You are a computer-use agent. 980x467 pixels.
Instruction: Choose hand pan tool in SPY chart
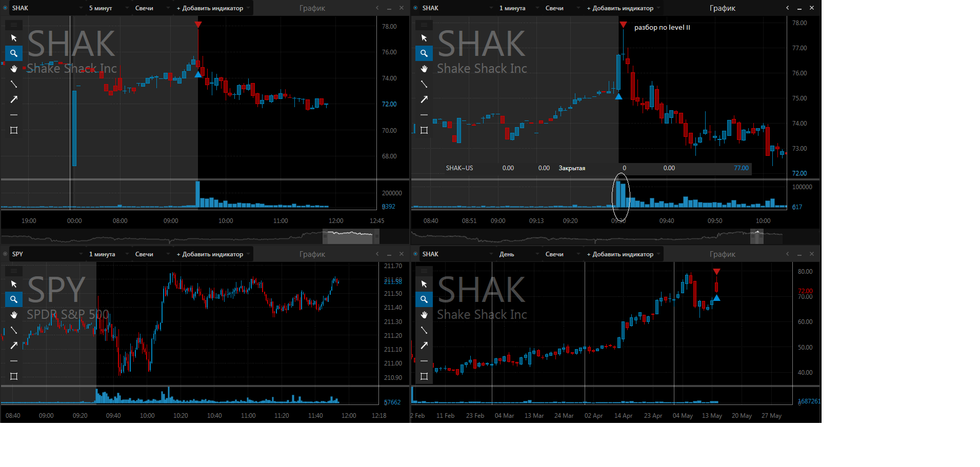click(14, 315)
